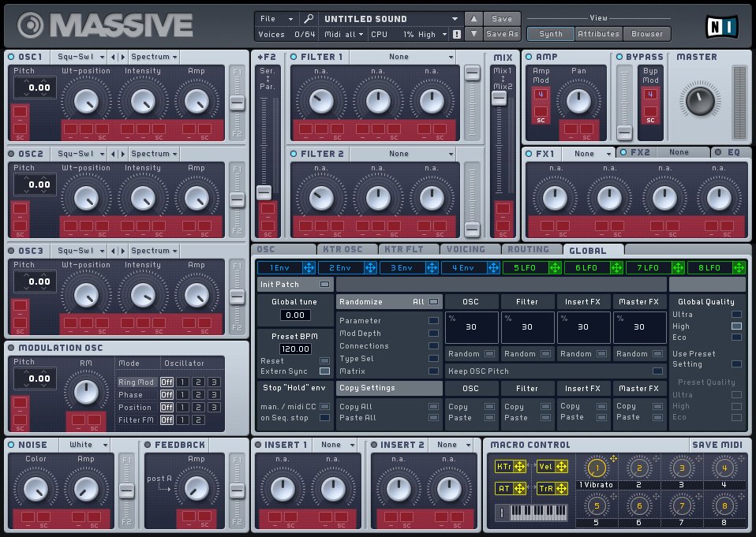Click the OSC1 Pitch value field
The image size is (756, 537).
[36, 88]
